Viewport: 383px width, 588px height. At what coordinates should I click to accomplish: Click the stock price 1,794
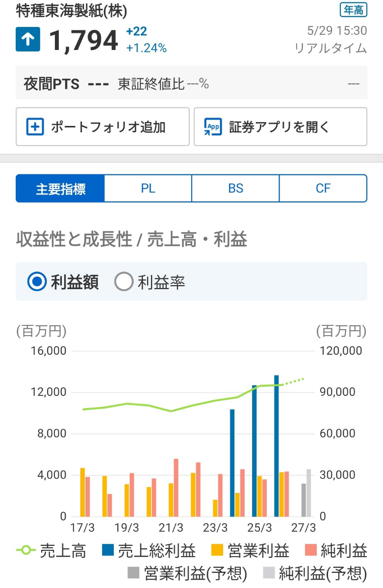click(x=83, y=40)
